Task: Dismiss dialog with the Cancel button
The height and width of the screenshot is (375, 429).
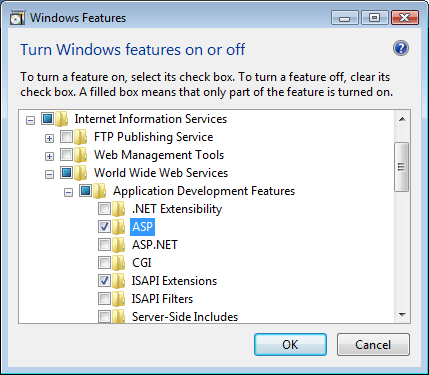Action: point(373,345)
